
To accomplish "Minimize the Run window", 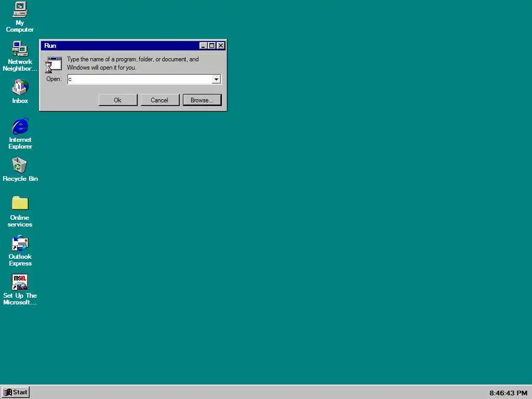I will pyautogui.click(x=203, y=46).
